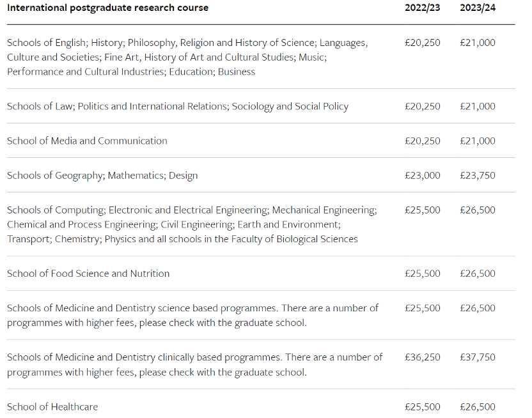The width and height of the screenshot is (532, 418).
Task: Click the 2022/23 column header
Action: tap(422, 8)
